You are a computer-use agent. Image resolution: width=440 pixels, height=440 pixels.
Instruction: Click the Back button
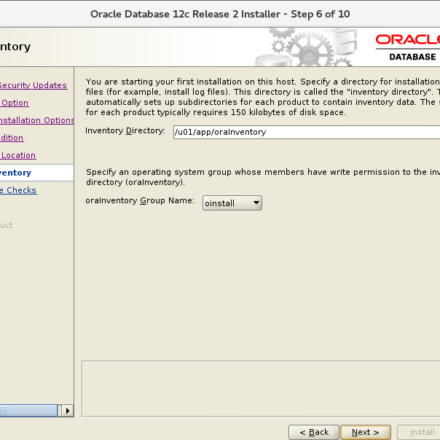click(x=314, y=432)
